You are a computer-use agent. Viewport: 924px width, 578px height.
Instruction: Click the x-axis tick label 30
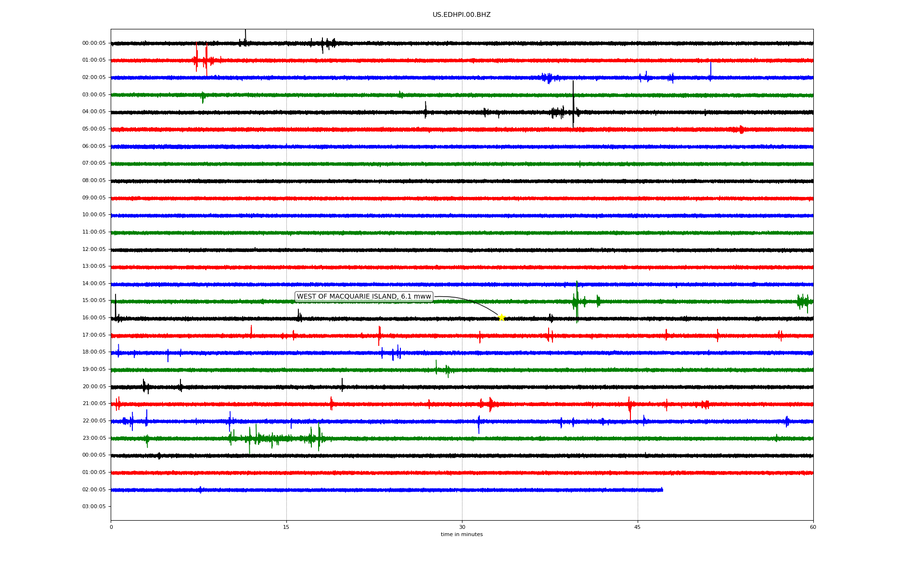[462, 527]
